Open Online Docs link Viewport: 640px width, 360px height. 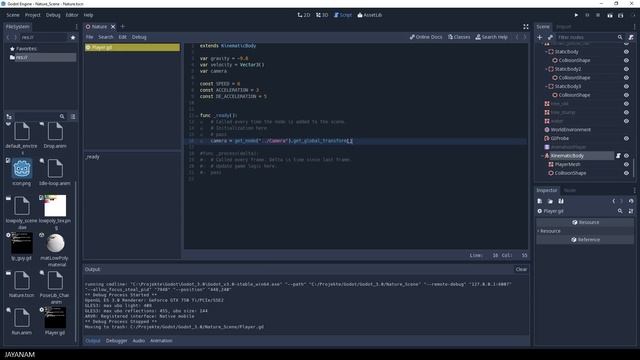[x=426, y=37]
